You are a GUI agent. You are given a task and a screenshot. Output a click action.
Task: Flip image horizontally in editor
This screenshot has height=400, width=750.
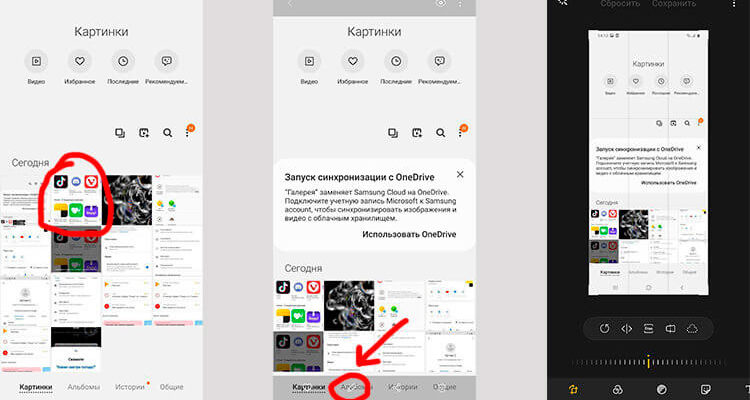(627, 329)
